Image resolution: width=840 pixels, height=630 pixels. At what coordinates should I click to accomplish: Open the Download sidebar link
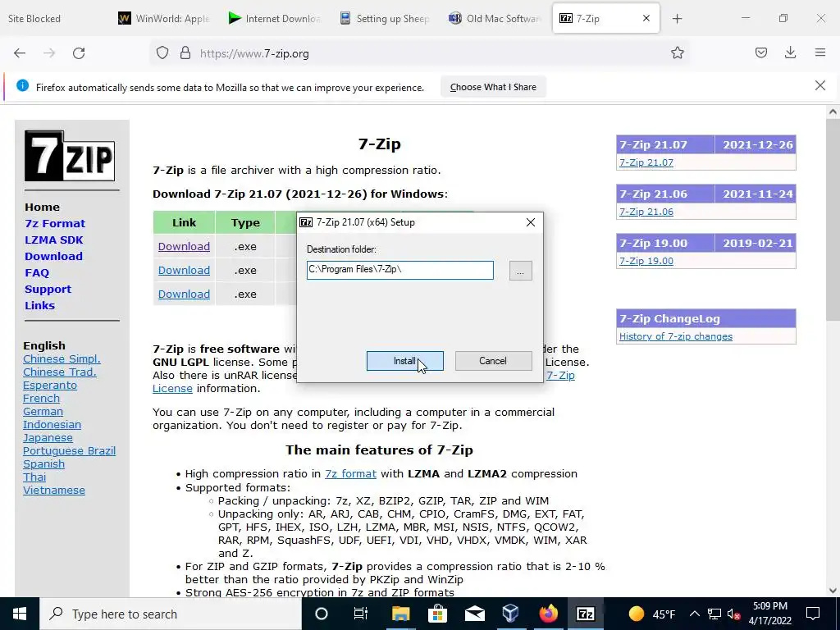coord(53,256)
